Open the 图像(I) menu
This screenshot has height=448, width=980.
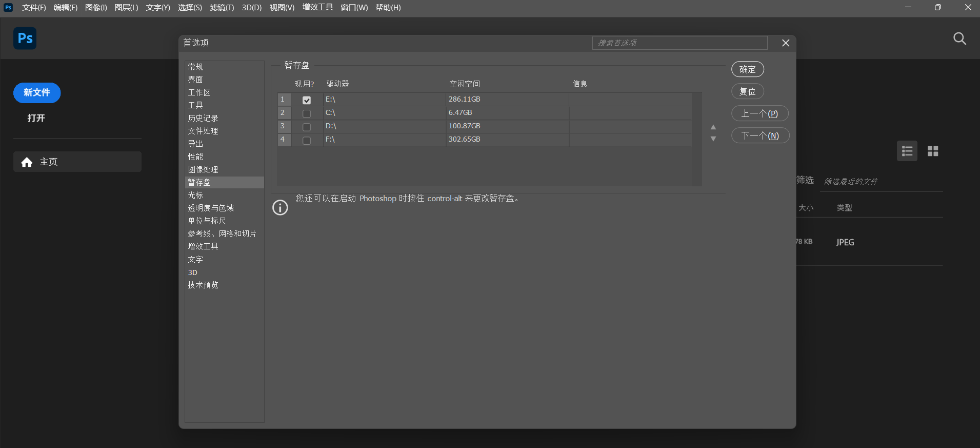click(x=96, y=8)
